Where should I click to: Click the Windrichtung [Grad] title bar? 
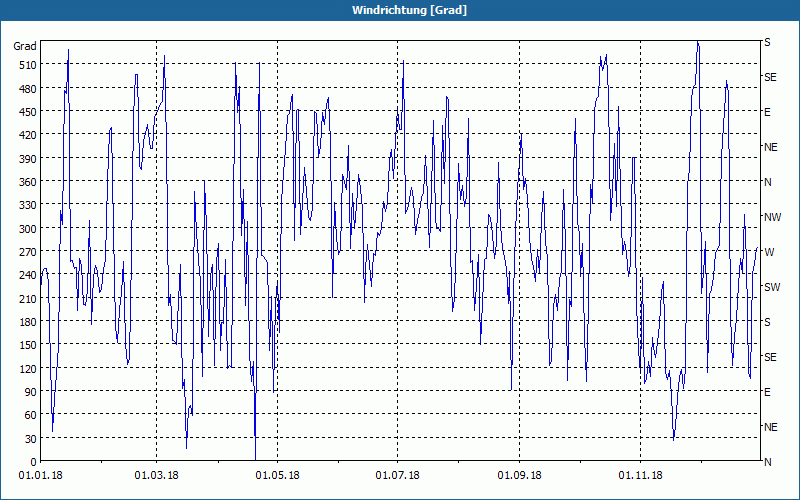click(x=400, y=10)
